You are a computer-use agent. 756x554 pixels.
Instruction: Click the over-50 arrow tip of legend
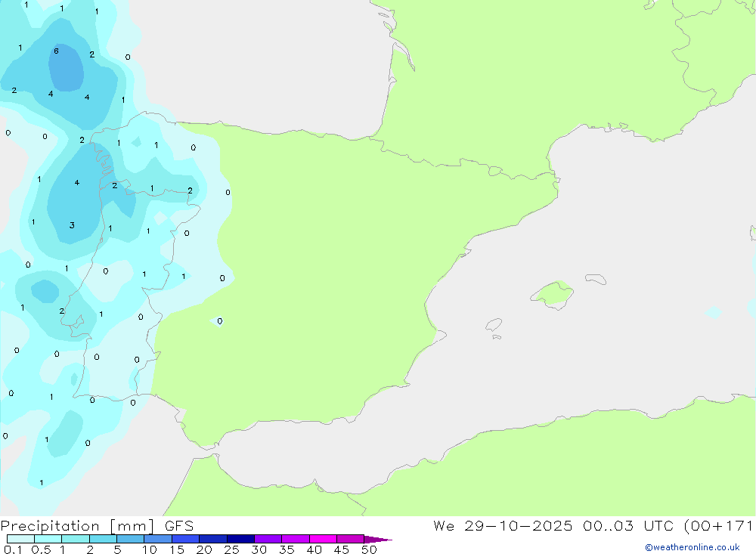(379, 540)
